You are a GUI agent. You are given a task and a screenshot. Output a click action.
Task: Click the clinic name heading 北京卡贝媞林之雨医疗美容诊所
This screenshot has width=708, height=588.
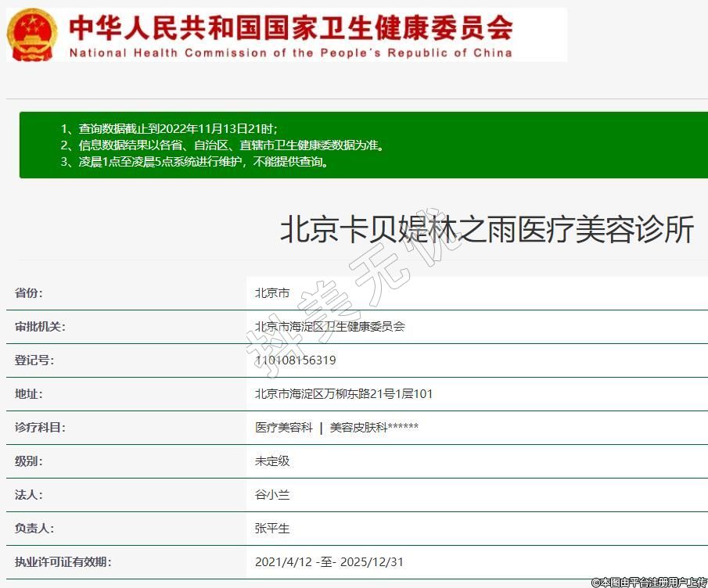[487, 230]
